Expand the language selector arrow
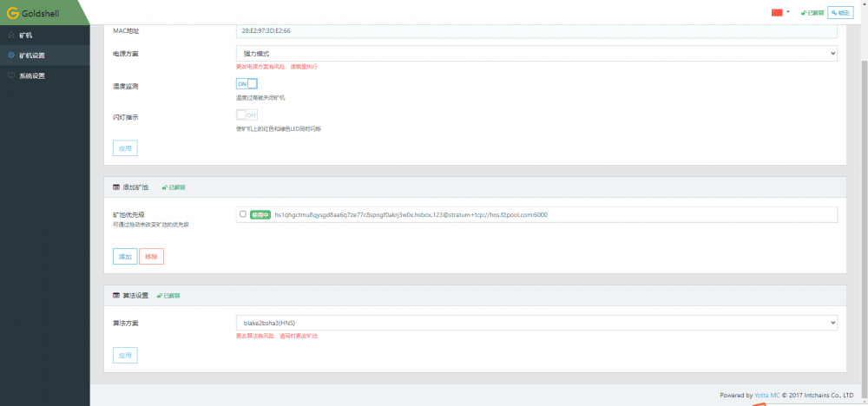Image resolution: width=868 pixels, height=406 pixels. (788, 11)
